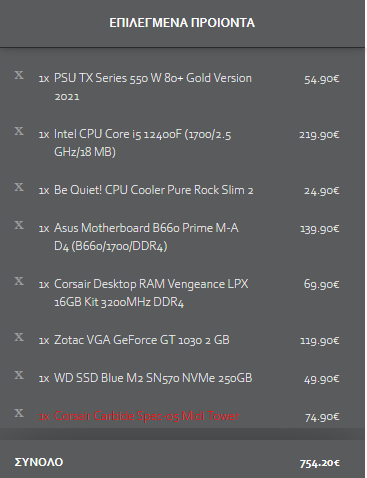Viewport: 367px width, 478px height.
Task: Remove the Asus B660 motherboard item
Action: pos(19,225)
